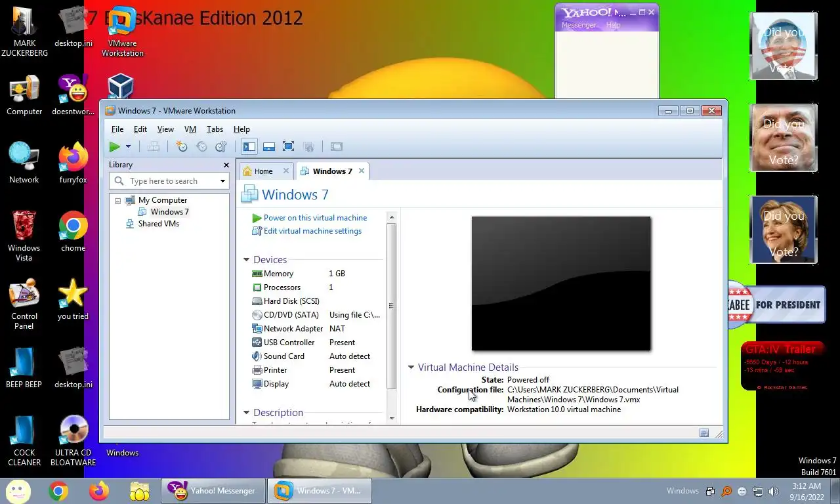Select the Processors device row
This screenshot has width=840, height=504.
[316, 287]
